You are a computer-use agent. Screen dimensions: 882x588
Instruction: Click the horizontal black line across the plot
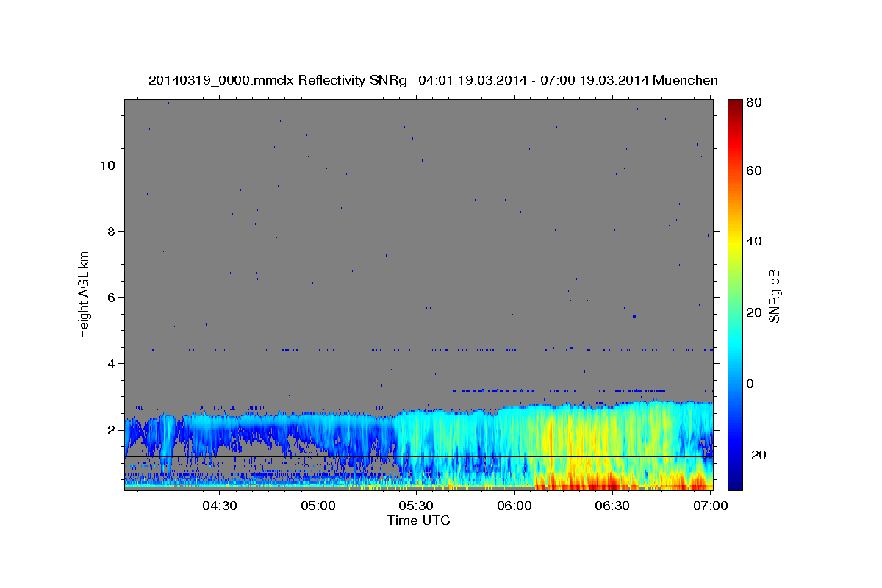[418, 456]
